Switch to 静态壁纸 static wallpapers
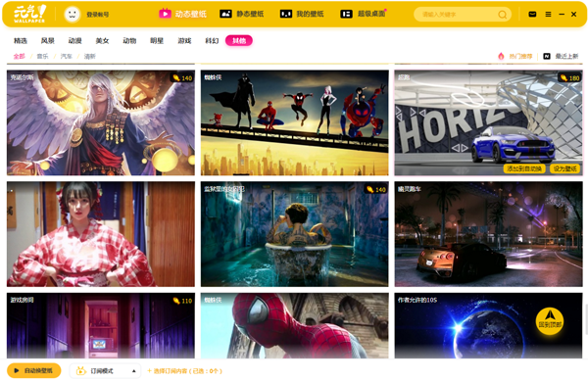Viewport: 588px width, 381px height. pos(242,14)
